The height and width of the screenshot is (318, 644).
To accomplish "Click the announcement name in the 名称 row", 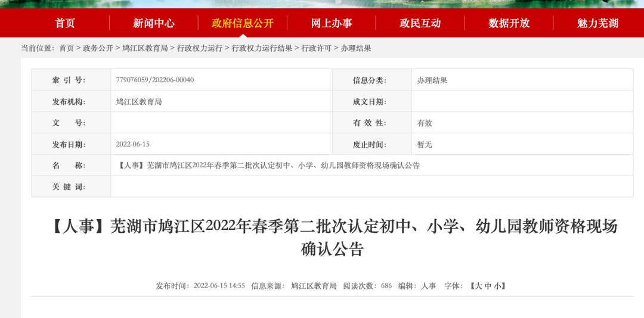I will point(268,166).
